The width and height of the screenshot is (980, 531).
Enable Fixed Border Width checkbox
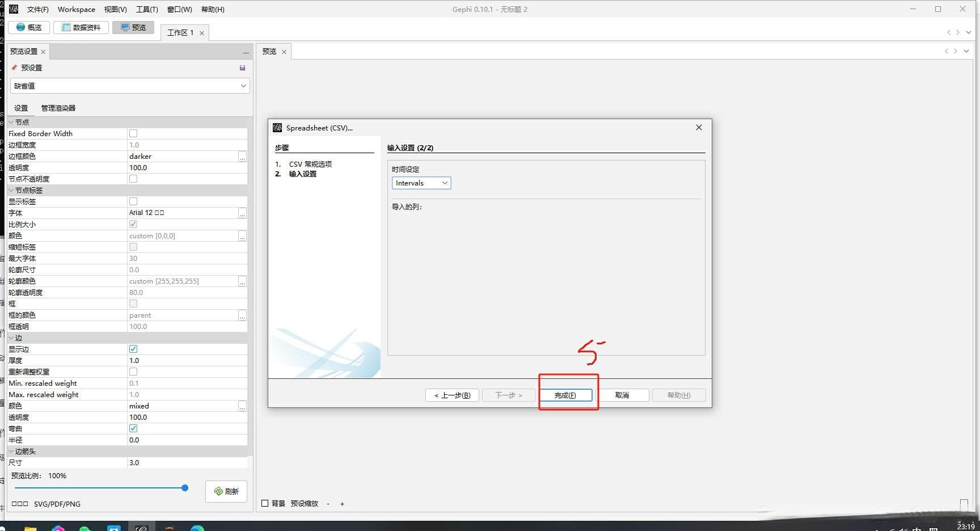point(133,133)
